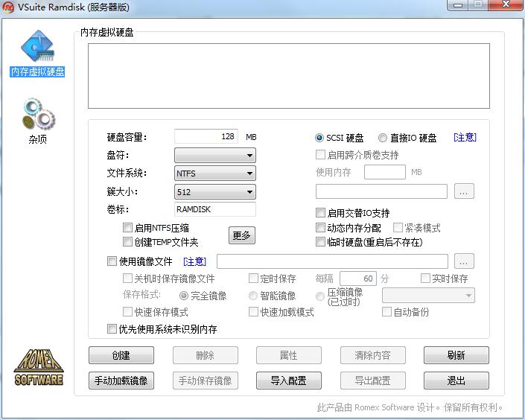Image resolution: width=525 pixels, height=420 pixels.
Task: Toggle the 动态内存分配 checkbox
Action: pyautogui.click(x=321, y=228)
